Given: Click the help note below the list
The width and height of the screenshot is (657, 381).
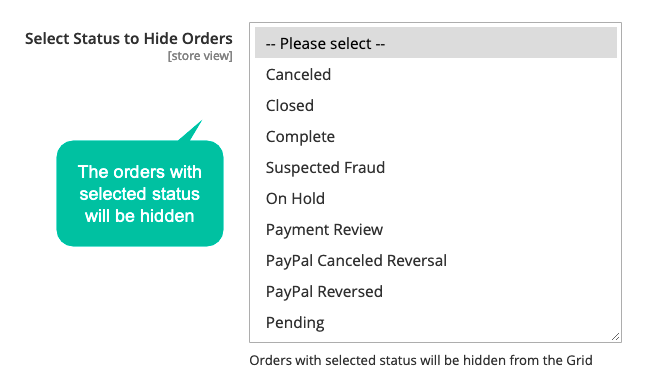Looking at the screenshot, I should click(x=421, y=360).
